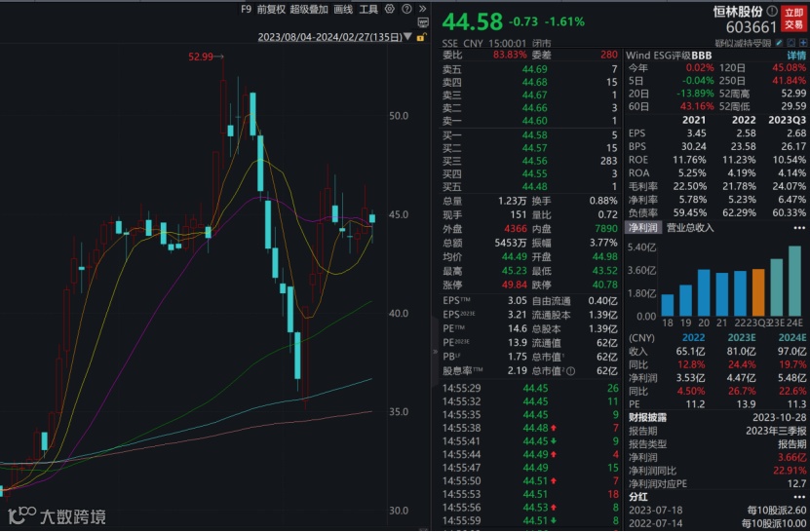This screenshot has width=810, height=532.
Task: Click the tick trade row at 14:55:59
Action: [x=530, y=520]
